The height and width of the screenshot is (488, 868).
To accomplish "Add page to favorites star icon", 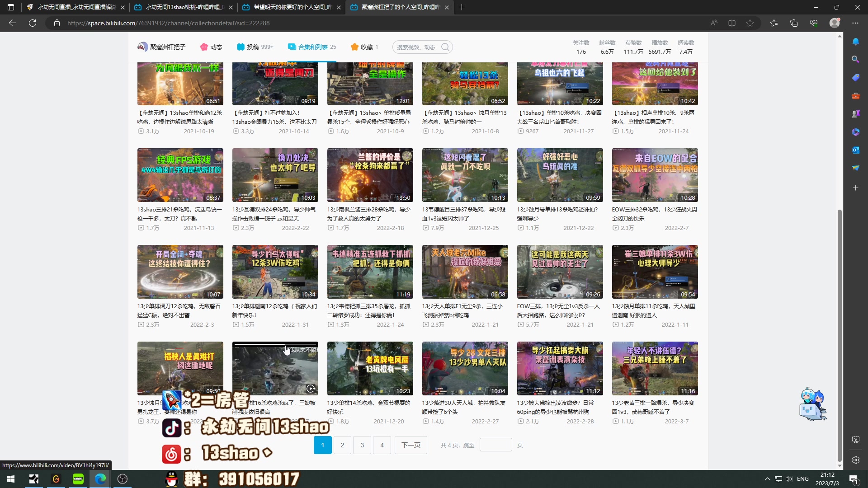I will pyautogui.click(x=750, y=23).
